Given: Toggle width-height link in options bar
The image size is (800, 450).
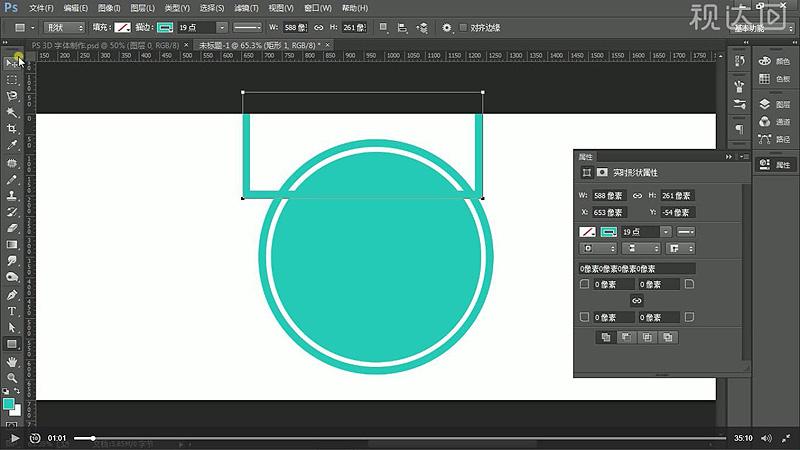Looking at the screenshot, I should pyautogui.click(x=318, y=28).
